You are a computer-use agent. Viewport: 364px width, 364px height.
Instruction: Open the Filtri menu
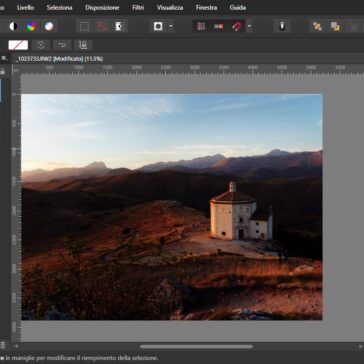138,7
